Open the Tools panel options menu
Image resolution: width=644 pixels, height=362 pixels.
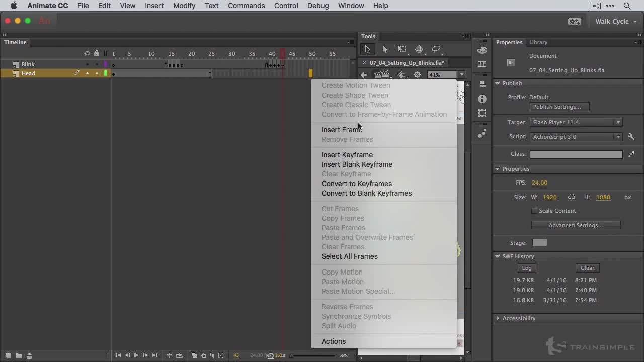click(466, 36)
